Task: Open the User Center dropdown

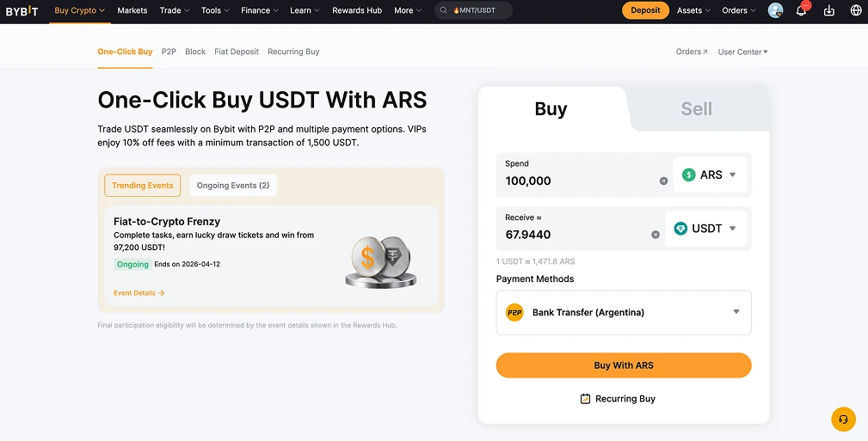Action: pos(742,52)
